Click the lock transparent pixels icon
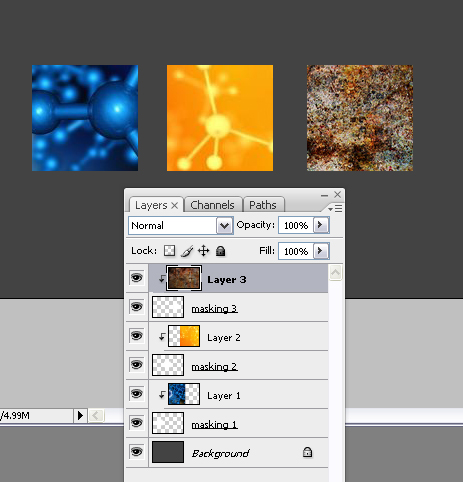463x482 pixels. [169, 251]
